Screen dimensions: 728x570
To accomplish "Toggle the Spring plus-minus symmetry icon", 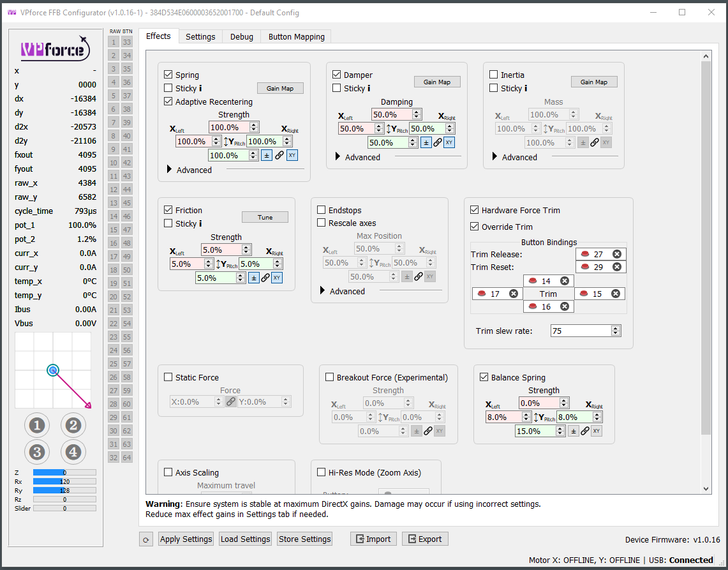I will click(267, 155).
